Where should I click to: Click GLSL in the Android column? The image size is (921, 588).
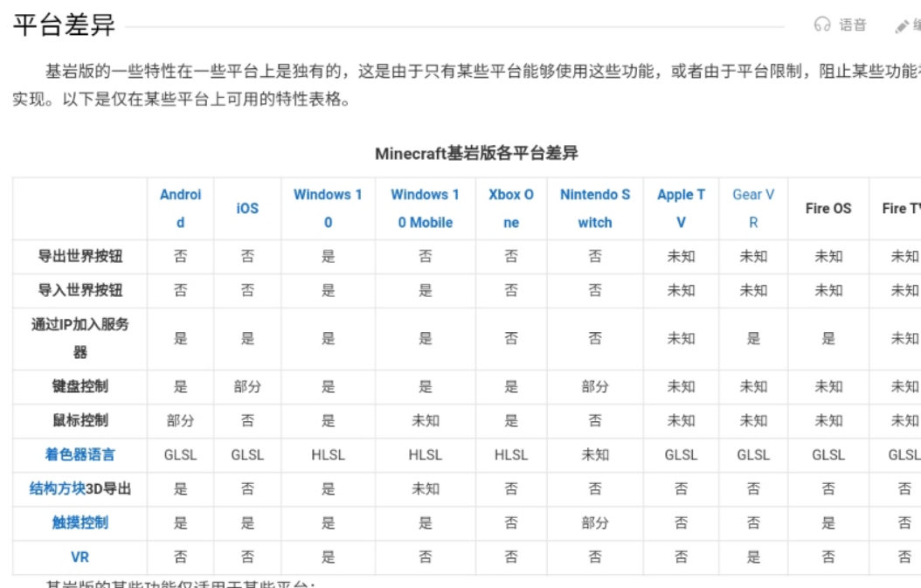[x=180, y=454]
